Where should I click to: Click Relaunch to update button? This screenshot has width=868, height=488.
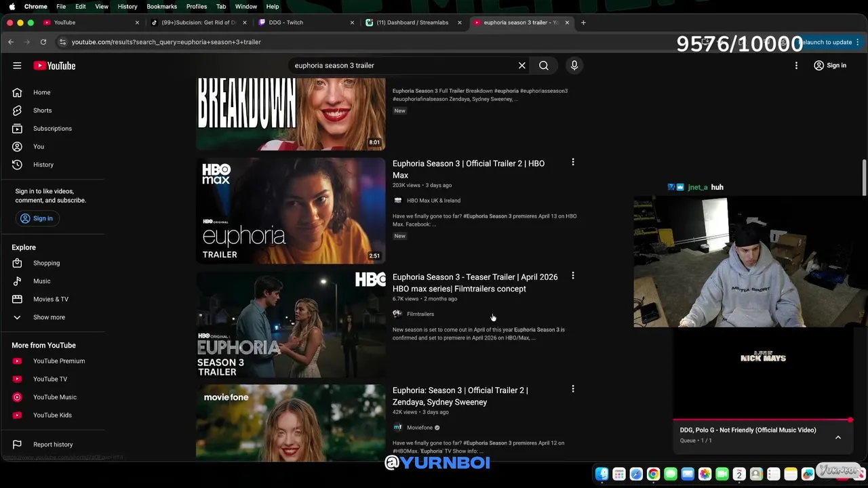point(829,42)
